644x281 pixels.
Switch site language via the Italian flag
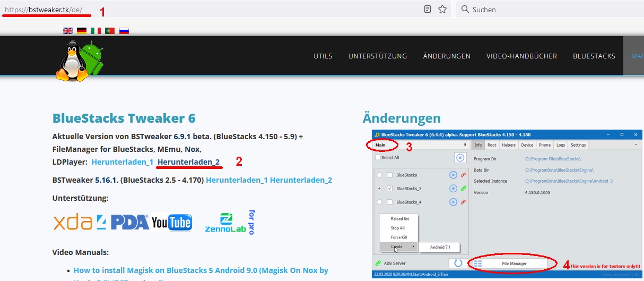pos(96,31)
